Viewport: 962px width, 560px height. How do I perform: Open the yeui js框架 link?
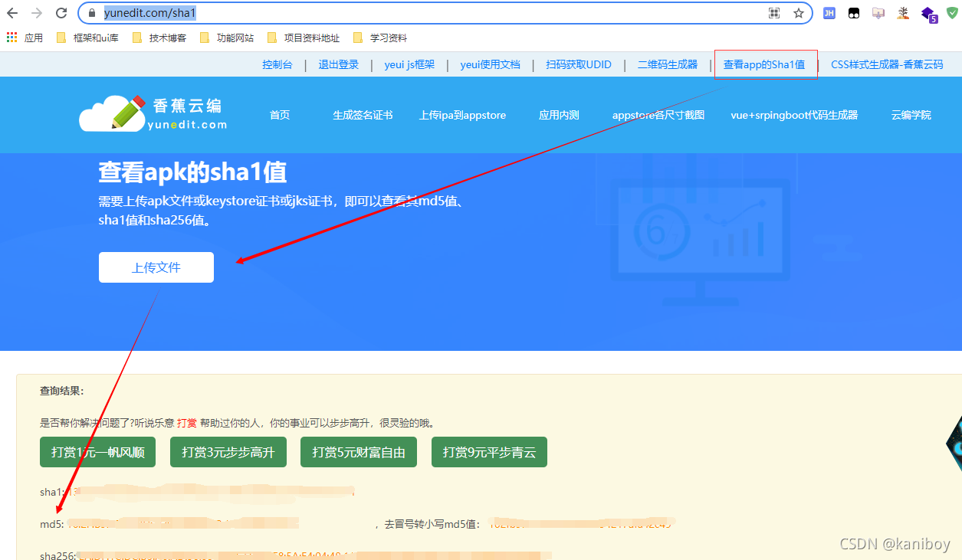pos(409,64)
